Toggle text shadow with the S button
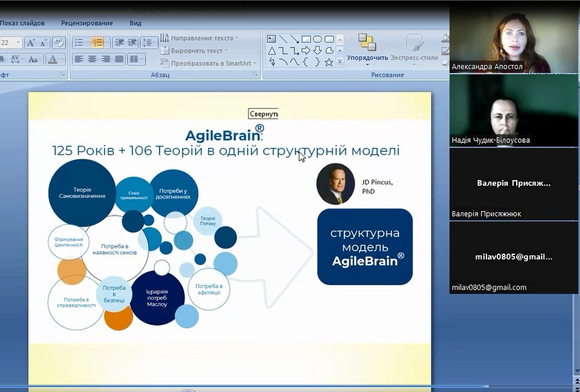580x392 pixels. tap(1, 59)
